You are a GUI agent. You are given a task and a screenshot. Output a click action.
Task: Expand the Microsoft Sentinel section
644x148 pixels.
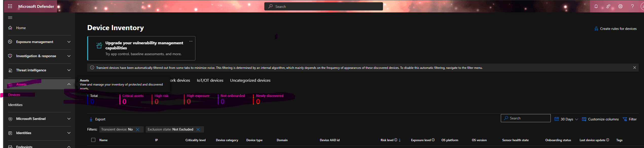69,119
